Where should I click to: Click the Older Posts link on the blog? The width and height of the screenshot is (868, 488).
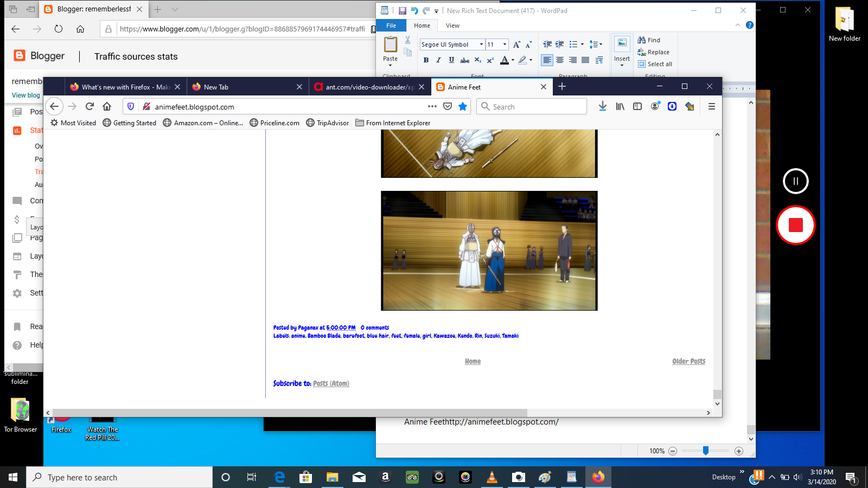688,361
